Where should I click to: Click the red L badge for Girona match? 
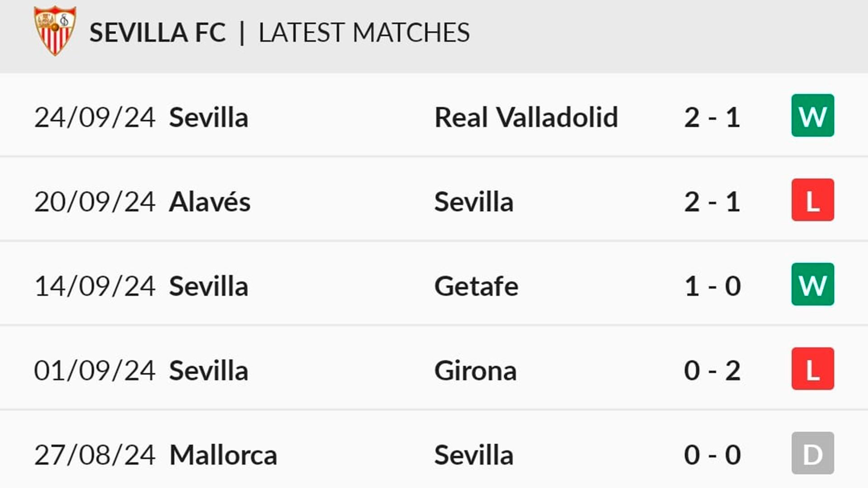[x=812, y=369]
